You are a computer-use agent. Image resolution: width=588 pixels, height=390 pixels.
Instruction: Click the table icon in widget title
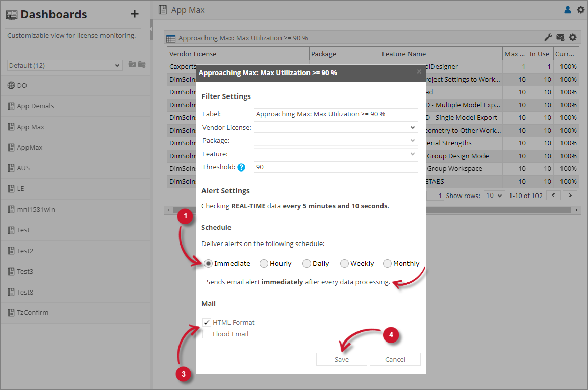171,38
